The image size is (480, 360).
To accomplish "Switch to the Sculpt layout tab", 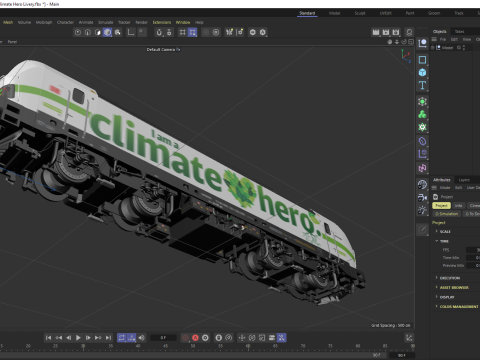I will click(x=360, y=13).
